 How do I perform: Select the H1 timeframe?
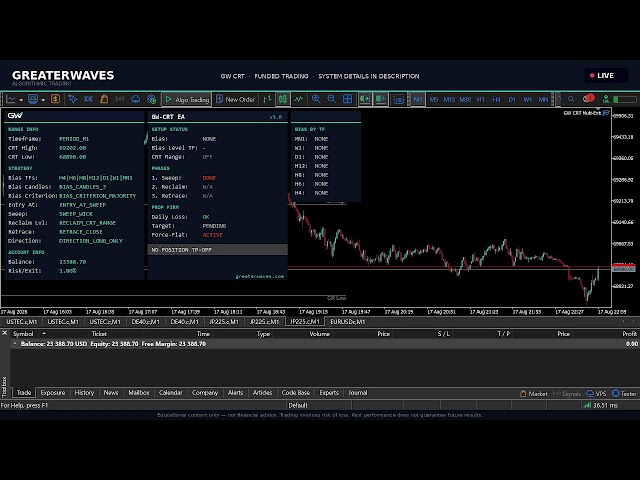(481, 99)
